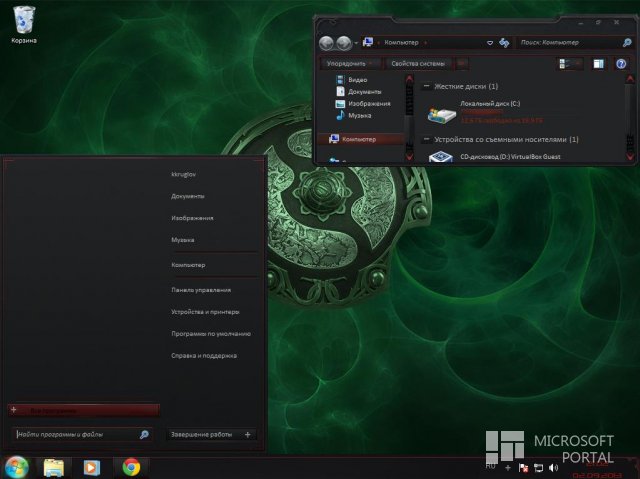Click the Windows Start orb
This screenshot has width=640, height=479.
[17, 468]
